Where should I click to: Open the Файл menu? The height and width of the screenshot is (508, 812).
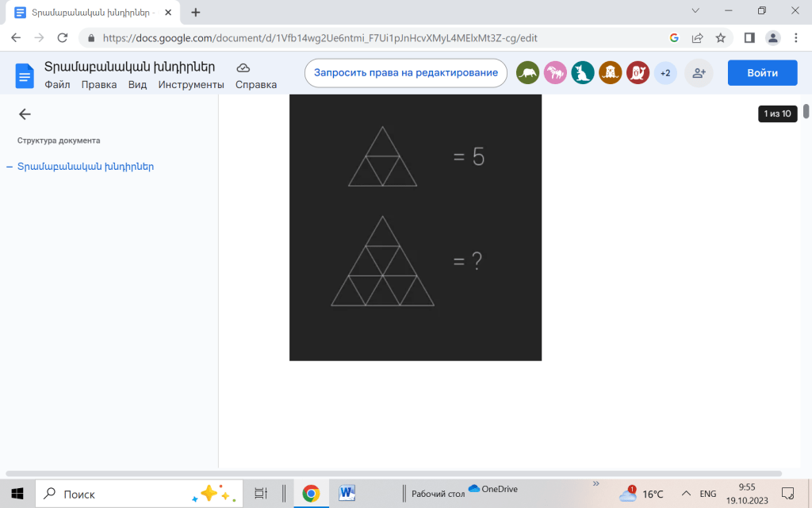tap(57, 85)
